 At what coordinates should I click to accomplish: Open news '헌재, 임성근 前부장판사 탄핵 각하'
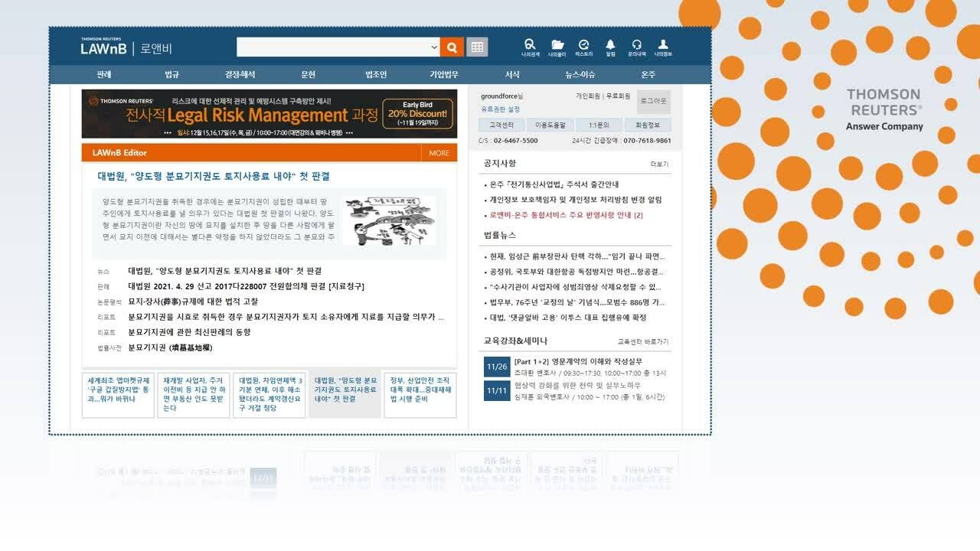(577, 256)
